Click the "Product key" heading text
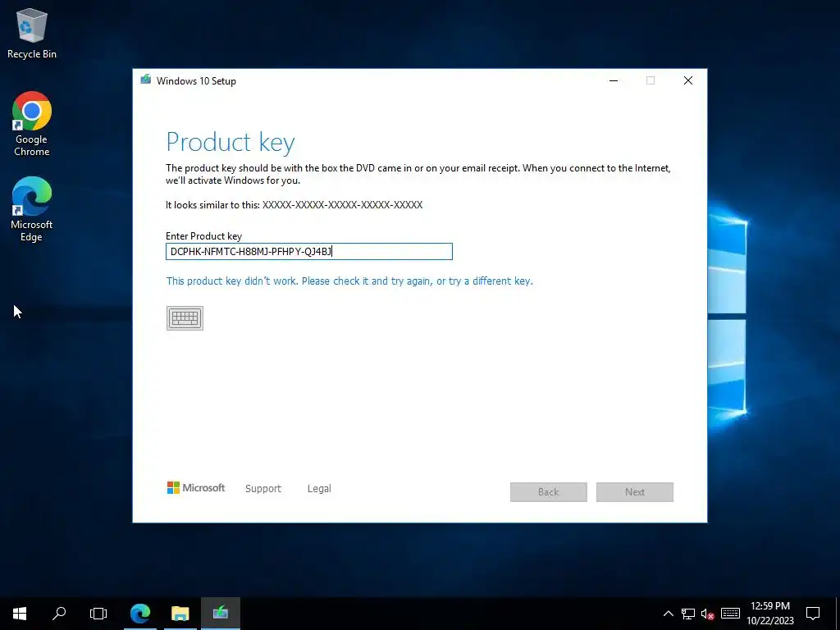Image resolution: width=840 pixels, height=630 pixels. click(x=231, y=143)
